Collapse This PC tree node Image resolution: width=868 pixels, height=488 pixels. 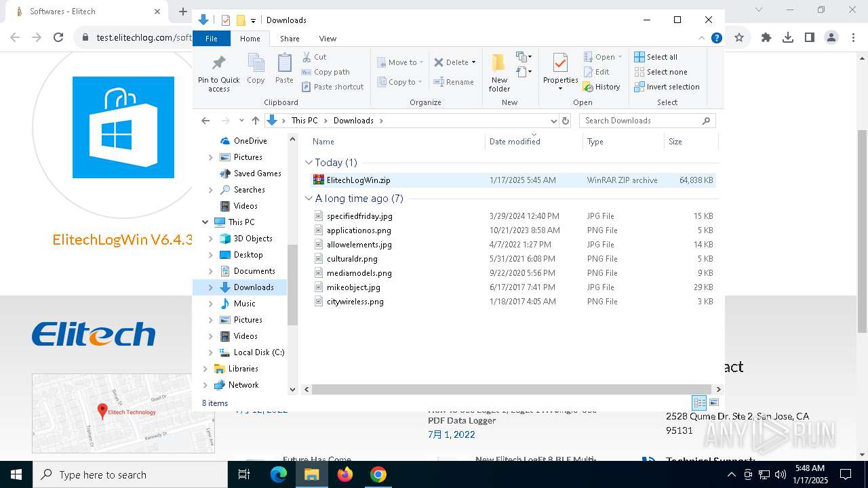click(205, 222)
